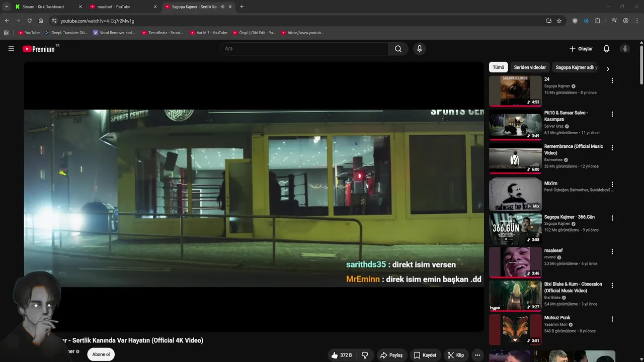644x362 pixels.
Task: Click the Oluştur create button
Action: (x=581, y=49)
